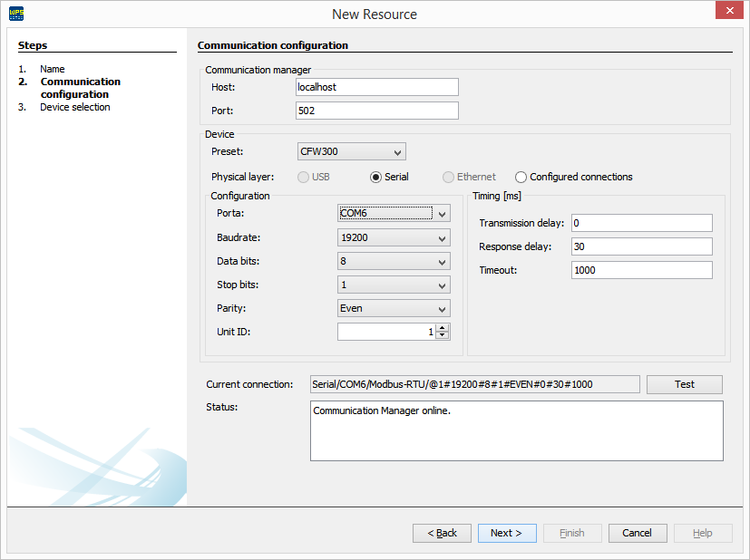Click the Unit ID down arrow
This screenshot has width=750, height=560.
443,335
